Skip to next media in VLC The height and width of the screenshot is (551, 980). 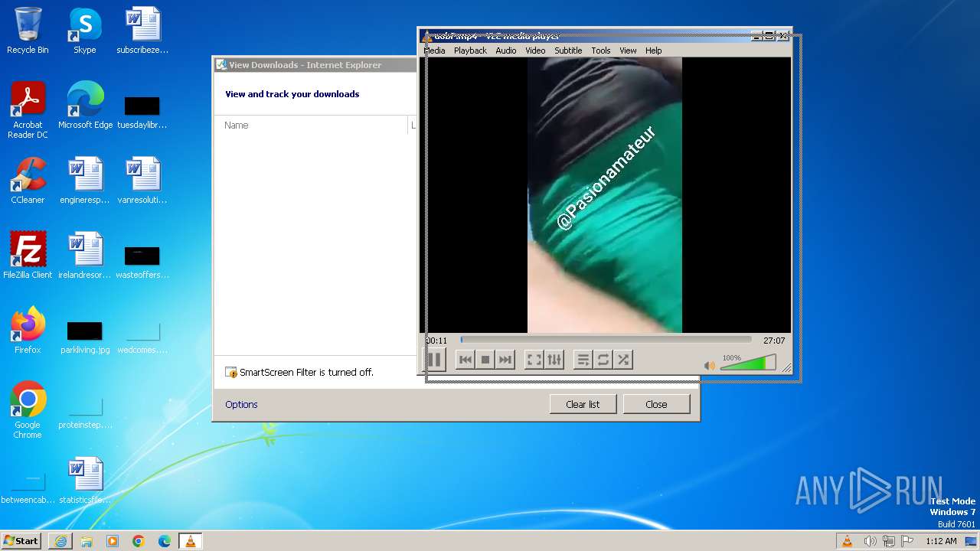505,360
